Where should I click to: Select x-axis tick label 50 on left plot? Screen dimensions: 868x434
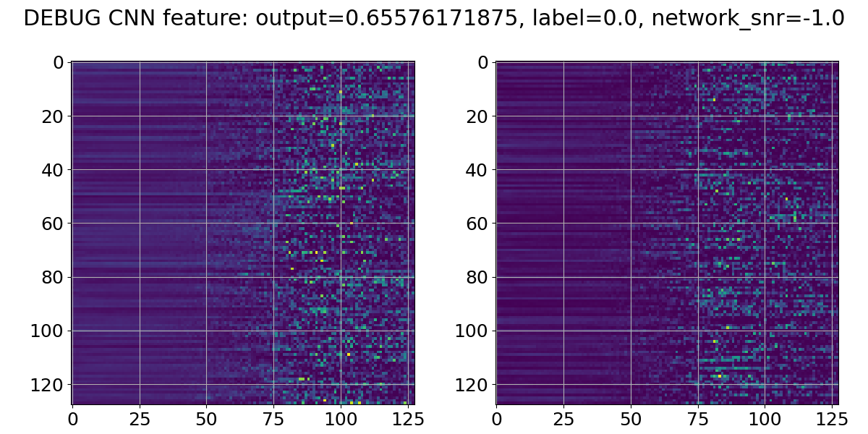coord(207,418)
